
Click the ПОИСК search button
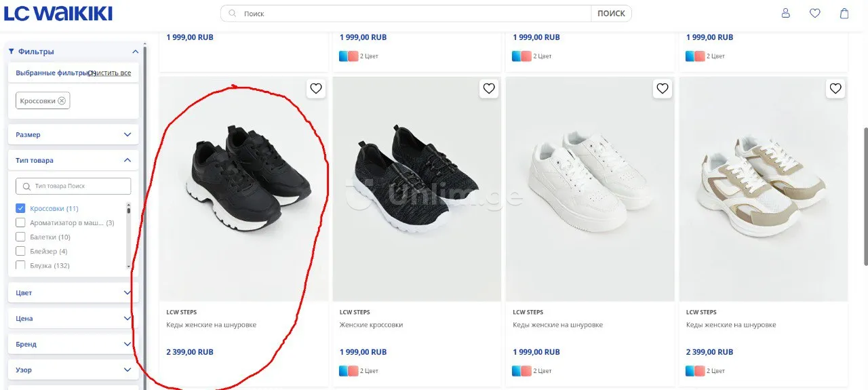tap(611, 14)
